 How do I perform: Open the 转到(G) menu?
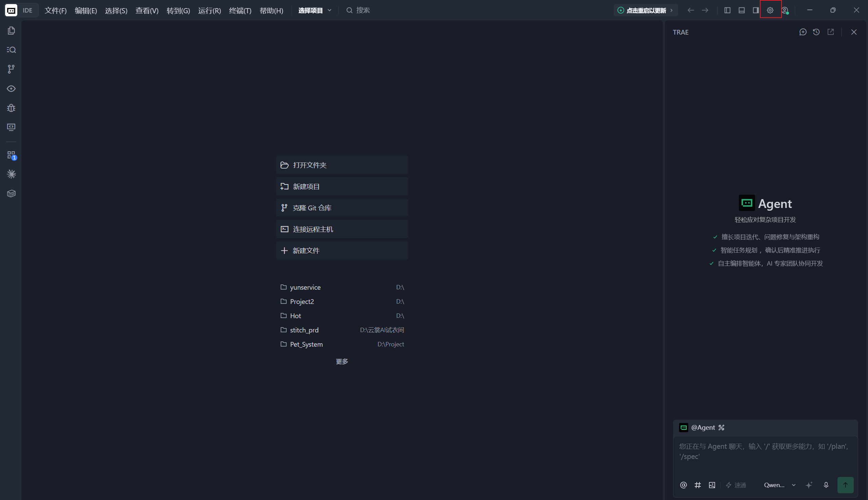click(x=178, y=10)
